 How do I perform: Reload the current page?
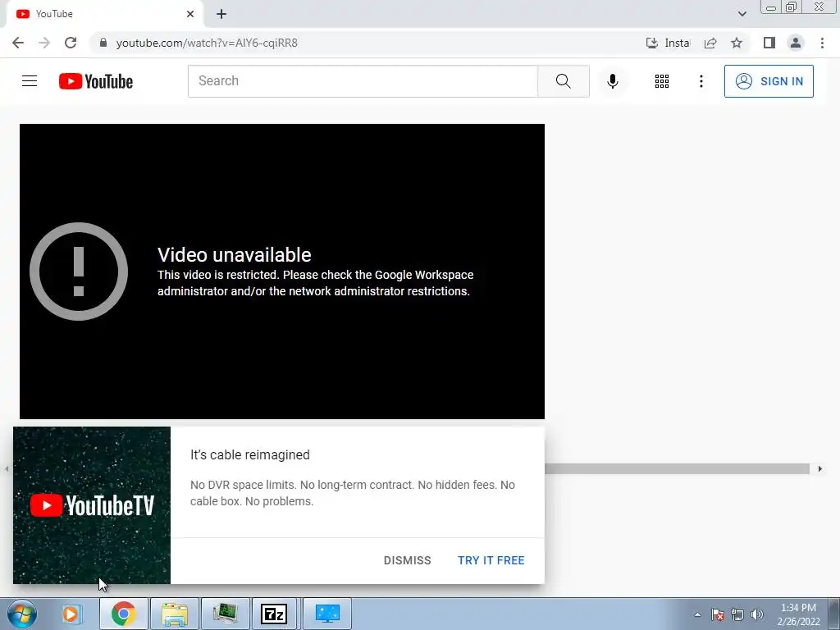click(x=71, y=43)
